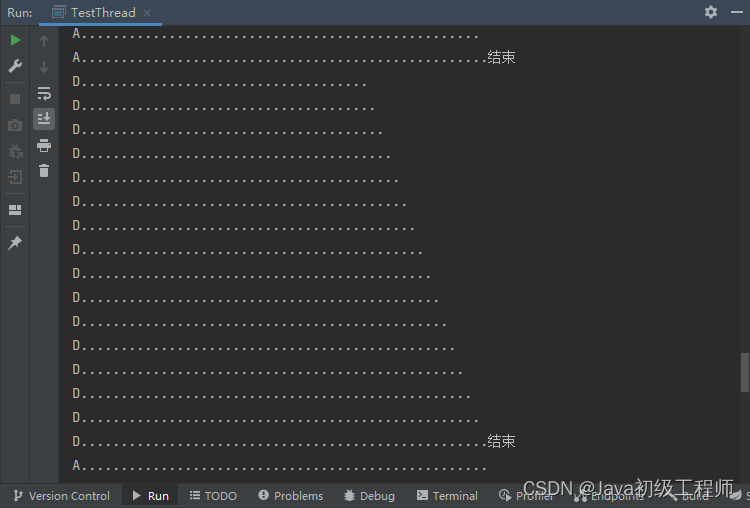Open the TODO tool window
Screen dimensions: 750x508
[213, 496]
